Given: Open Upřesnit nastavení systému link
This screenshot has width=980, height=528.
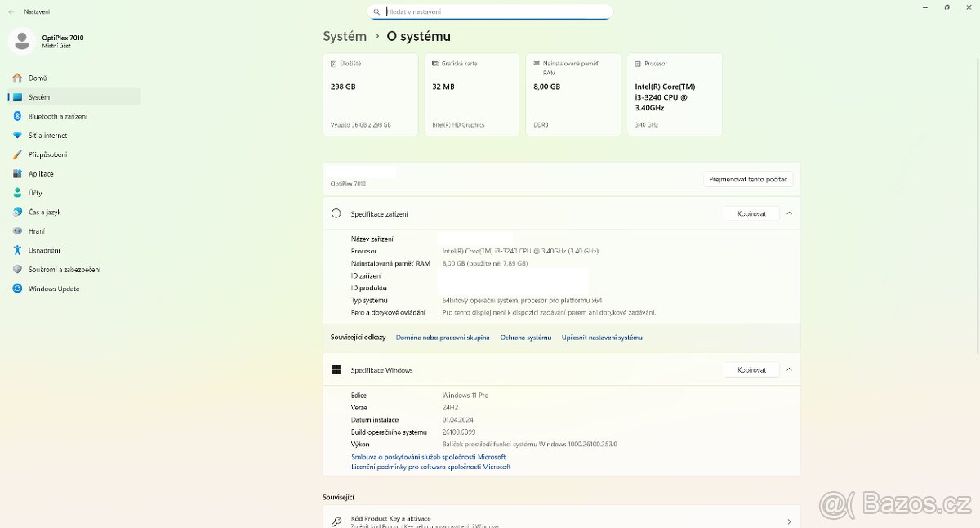Looking at the screenshot, I should [602, 338].
